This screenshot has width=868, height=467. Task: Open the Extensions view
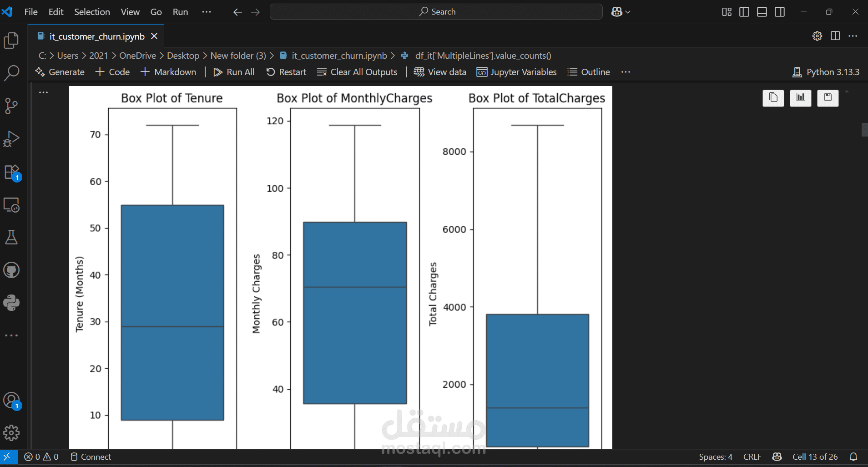click(x=11, y=173)
